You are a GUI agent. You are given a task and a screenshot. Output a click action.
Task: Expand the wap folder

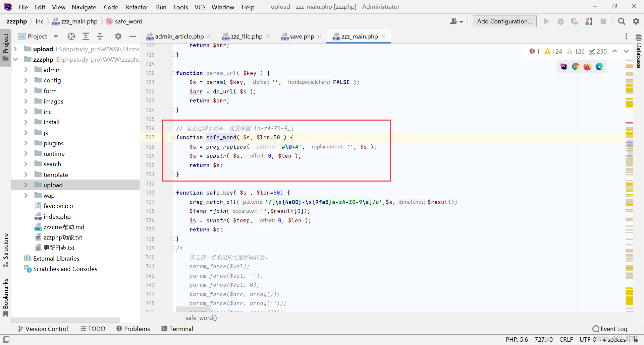[26, 195]
